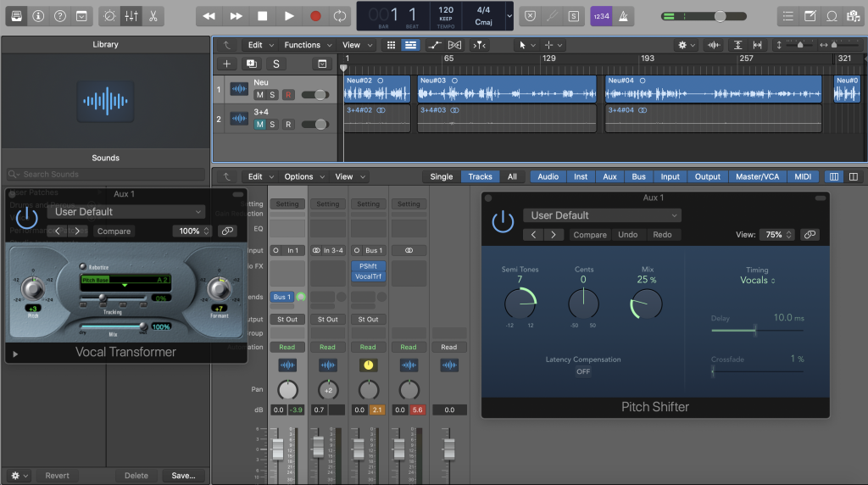
Task: Adjust the Pitch Shifter Delay slider
Action: [x=757, y=330]
